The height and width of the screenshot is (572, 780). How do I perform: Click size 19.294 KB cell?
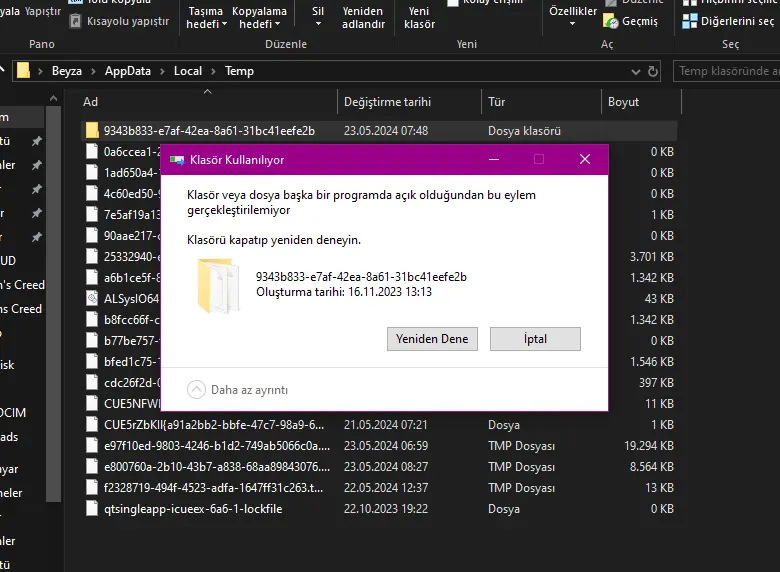tap(649, 446)
